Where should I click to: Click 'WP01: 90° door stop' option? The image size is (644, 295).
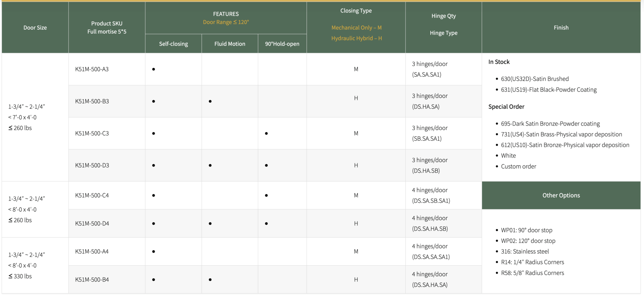(x=527, y=230)
